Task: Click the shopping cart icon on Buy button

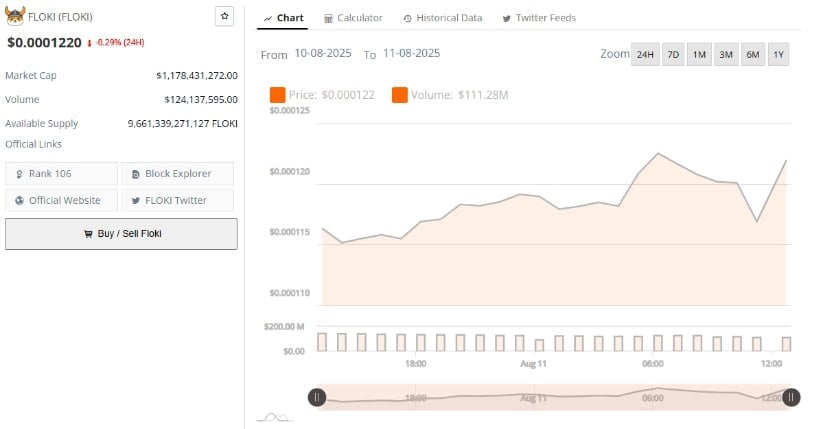Action: coord(88,234)
